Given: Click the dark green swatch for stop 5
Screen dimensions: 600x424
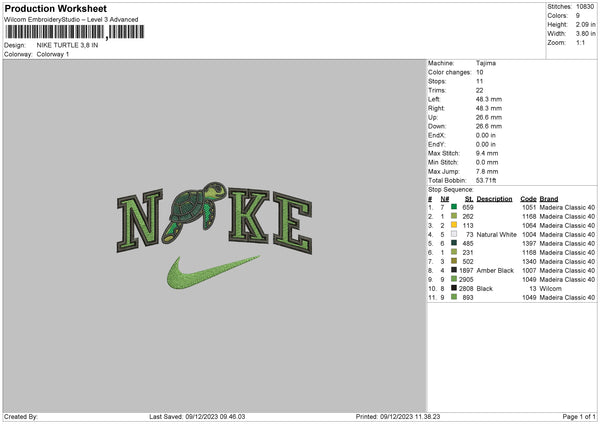Looking at the screenshot, I should tap(453, 243).
